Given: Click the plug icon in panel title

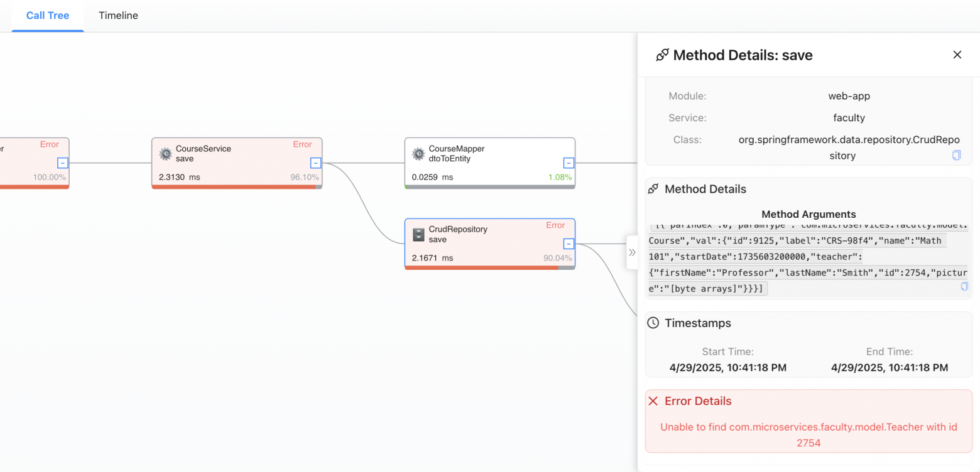Looking at the screenshot, I should click(x=662, y=55).
